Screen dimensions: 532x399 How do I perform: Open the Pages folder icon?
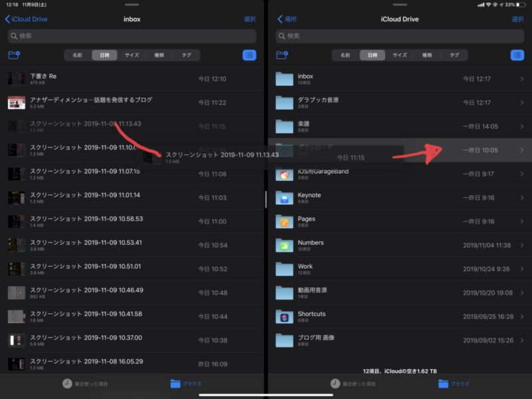(x=285, y=221)
